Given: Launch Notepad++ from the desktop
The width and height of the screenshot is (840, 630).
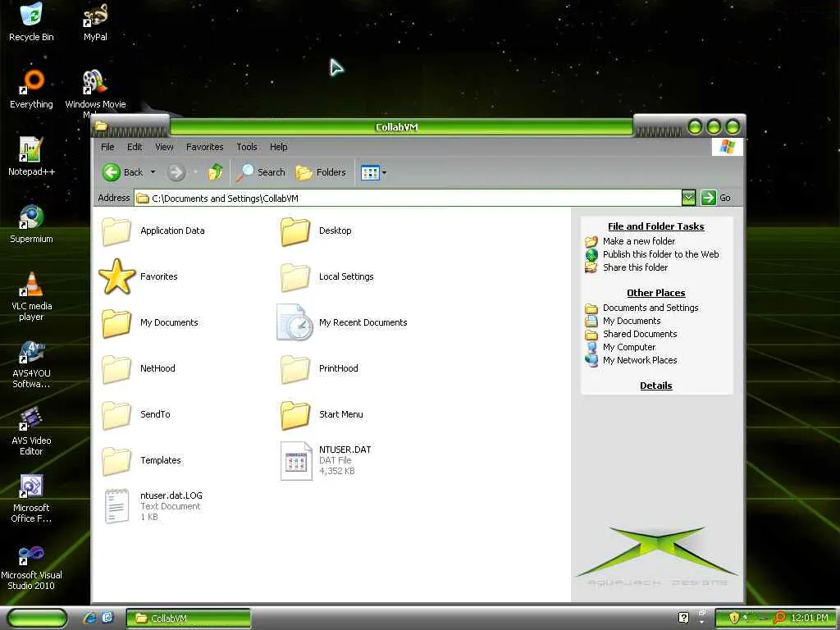Looking at the screenshot, I should [31, 150].
